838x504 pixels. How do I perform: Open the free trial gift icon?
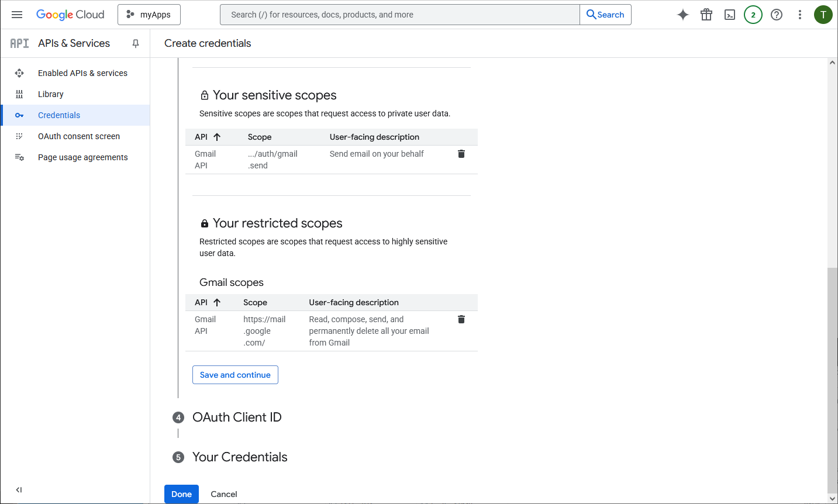pos(706,15)
